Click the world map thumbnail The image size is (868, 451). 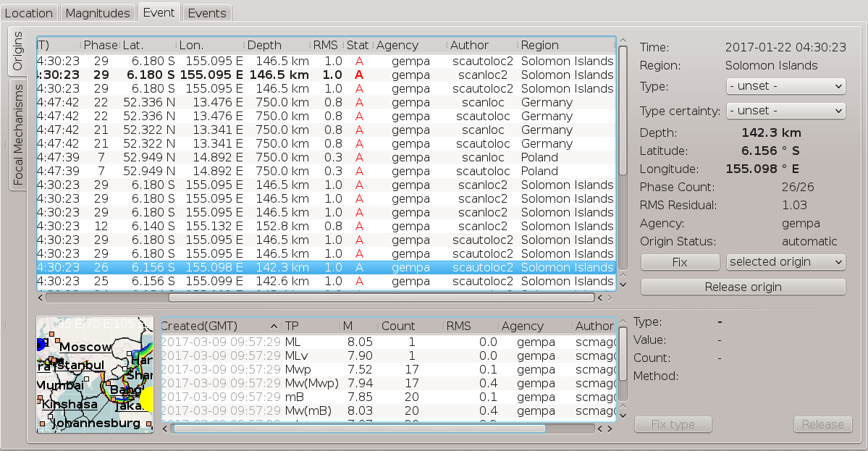tap(95, 374)
